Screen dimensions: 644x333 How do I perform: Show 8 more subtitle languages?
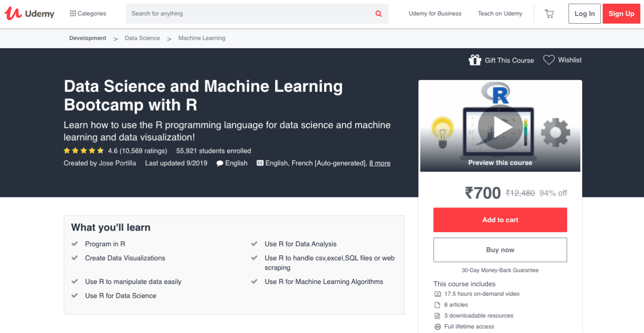pyautogui.click(x=380, y=163)
